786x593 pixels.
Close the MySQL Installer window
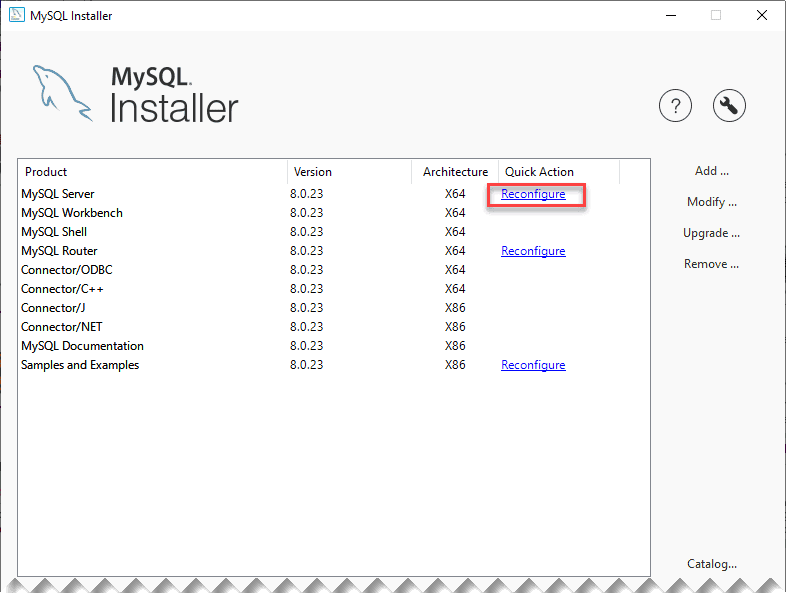coord(761,16)
